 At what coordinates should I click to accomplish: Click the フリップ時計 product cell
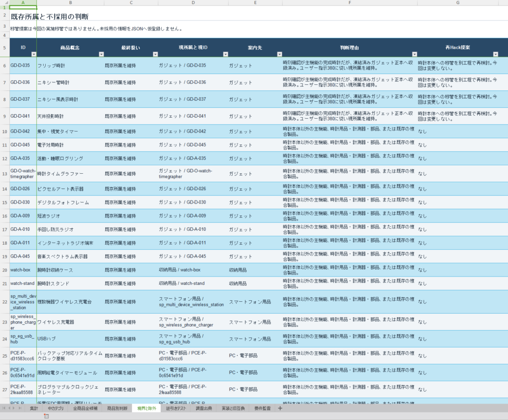point(70,66)
